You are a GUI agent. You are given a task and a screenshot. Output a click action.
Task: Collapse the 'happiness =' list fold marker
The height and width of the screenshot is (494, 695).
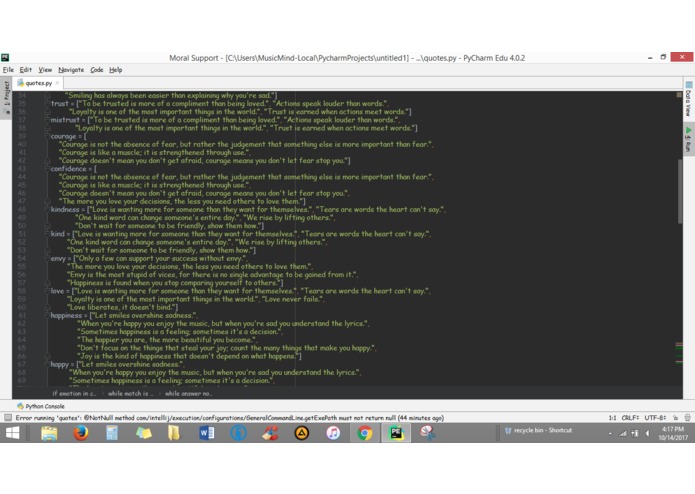tap(47, 315)
